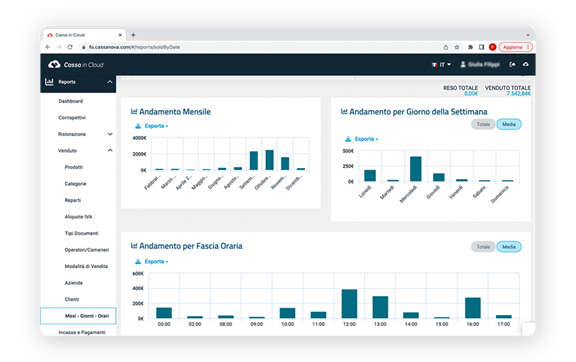Image resolution: width=576 pixels, height=362 pixels.
Task: Open Incasso e Pagamenti in sidebar
Action: (82, 332)
